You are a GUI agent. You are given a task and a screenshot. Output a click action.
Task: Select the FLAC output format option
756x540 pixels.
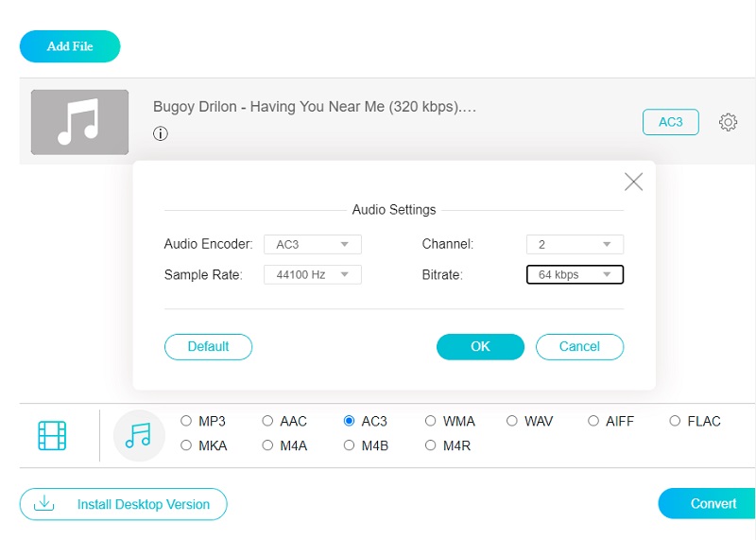coord(675,421)
